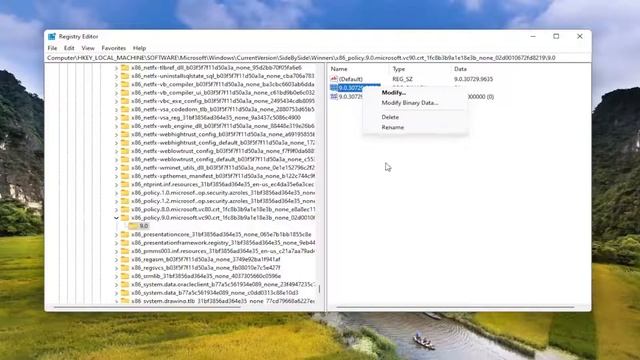Open the Edit menu
This screenshot has height=360, width=640.
click(69, 48)
